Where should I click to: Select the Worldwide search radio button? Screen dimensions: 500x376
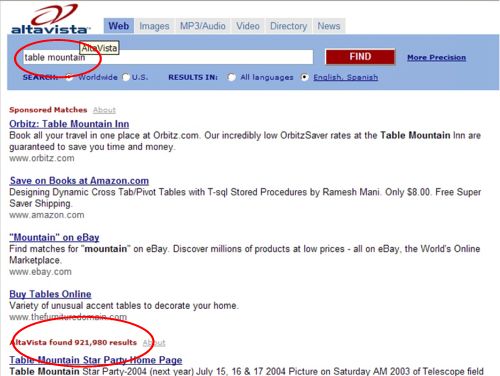coord(69,77)
